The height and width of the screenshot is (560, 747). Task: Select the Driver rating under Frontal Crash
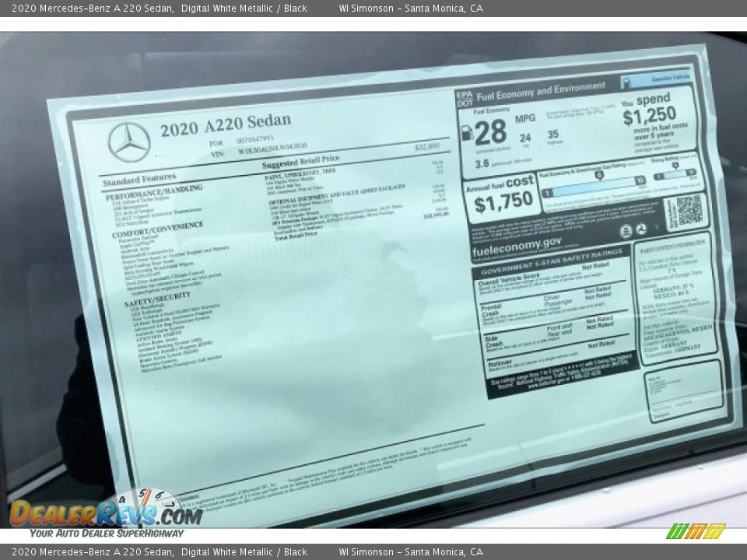(598, 291)
